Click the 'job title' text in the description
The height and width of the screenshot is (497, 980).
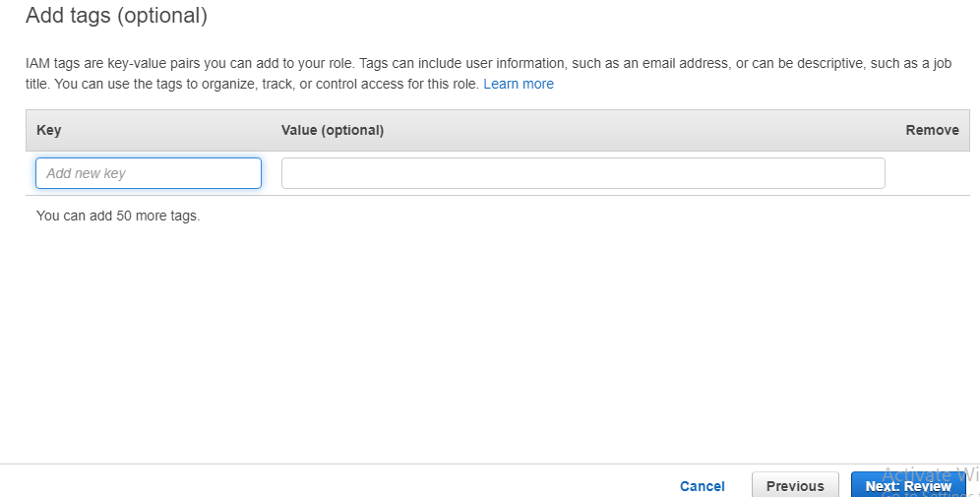[x=38, y=85]
